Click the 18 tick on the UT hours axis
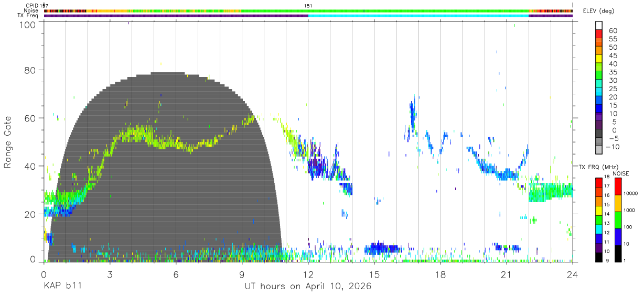Screen dimensions: 644x297 [x=441, y=274]
